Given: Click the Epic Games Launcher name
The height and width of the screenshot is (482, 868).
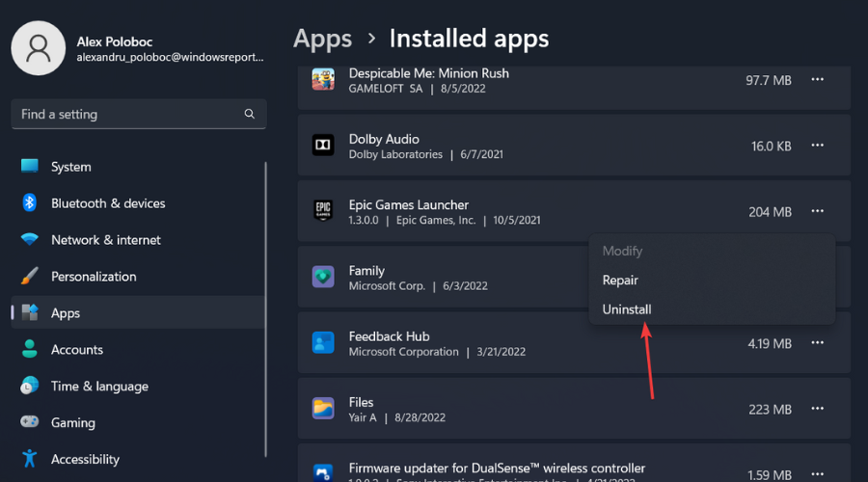Looking at the screenshot, I should pyautogui.click(x=409, y=204).
